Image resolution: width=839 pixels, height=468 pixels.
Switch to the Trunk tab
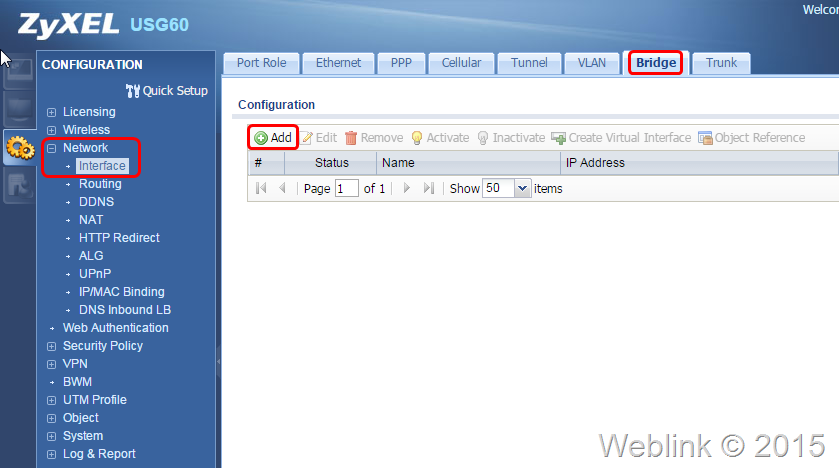[721, 63]
